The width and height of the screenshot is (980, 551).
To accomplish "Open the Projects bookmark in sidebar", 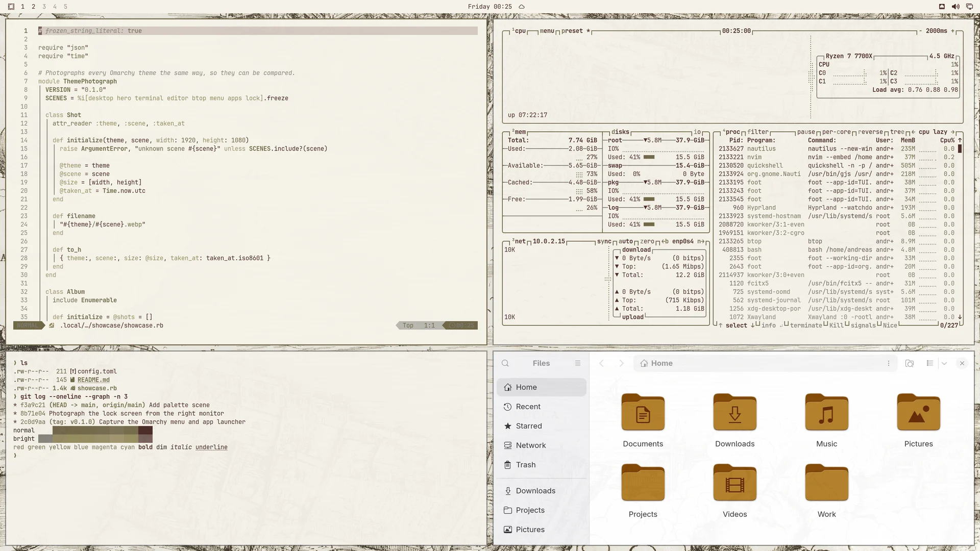I will pyautogui.click(x=541, y=510).
